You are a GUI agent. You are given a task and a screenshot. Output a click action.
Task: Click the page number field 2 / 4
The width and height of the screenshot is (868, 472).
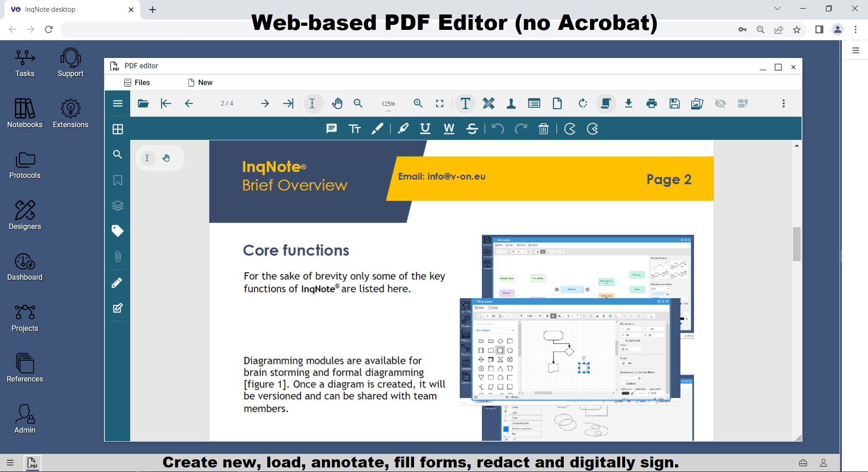tap(227, 104)
